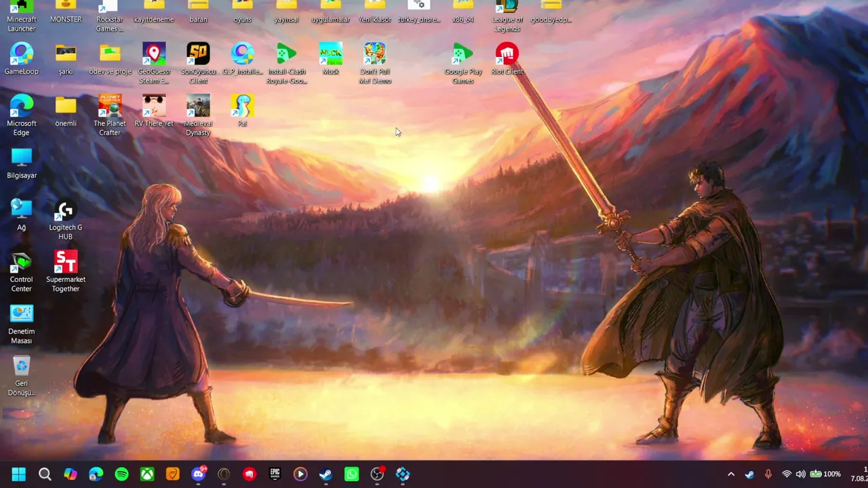Select the Control Center shortcut
868x488 pixels.
coord(22,272)
